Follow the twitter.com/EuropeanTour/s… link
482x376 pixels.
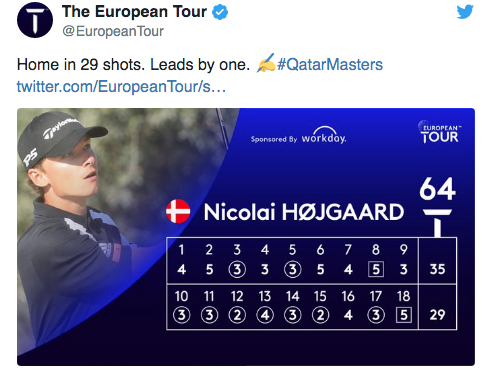click(x=121, y=87)
